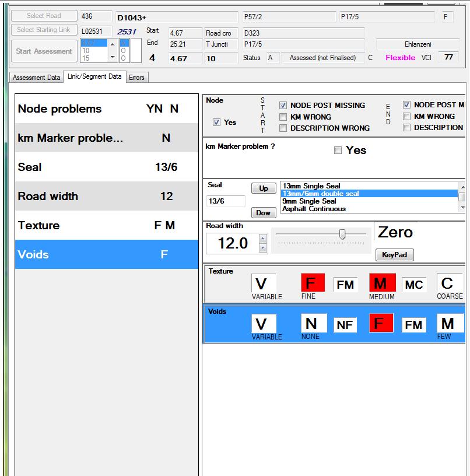Choose the COARSE texture tile
This screenshot has height=476, width=470.
click(x=447, y=283)
